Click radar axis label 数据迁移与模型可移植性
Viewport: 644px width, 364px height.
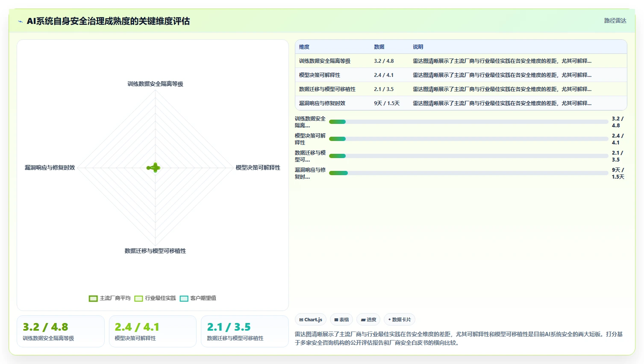(x=155, y=251)
